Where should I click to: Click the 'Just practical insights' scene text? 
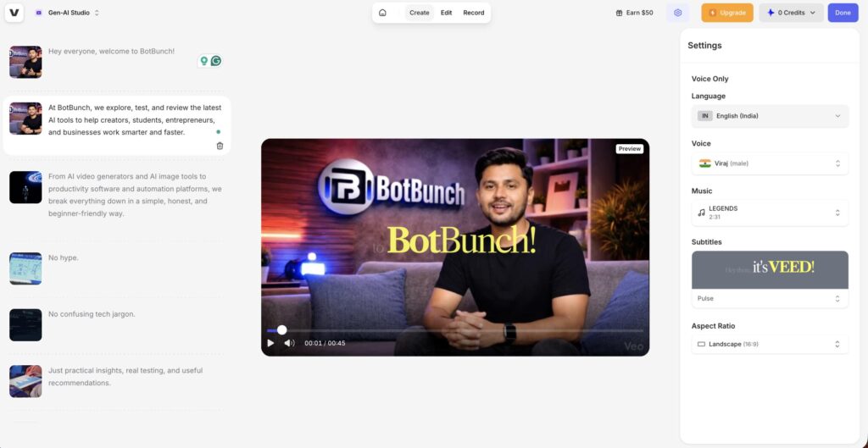click(x=125, y=377)
